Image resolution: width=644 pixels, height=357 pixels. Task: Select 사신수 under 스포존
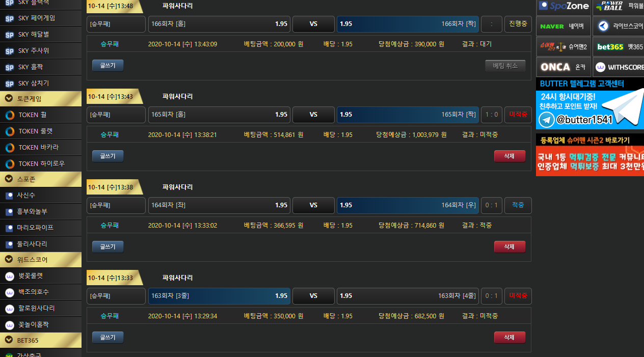click(x=26, y=196)
